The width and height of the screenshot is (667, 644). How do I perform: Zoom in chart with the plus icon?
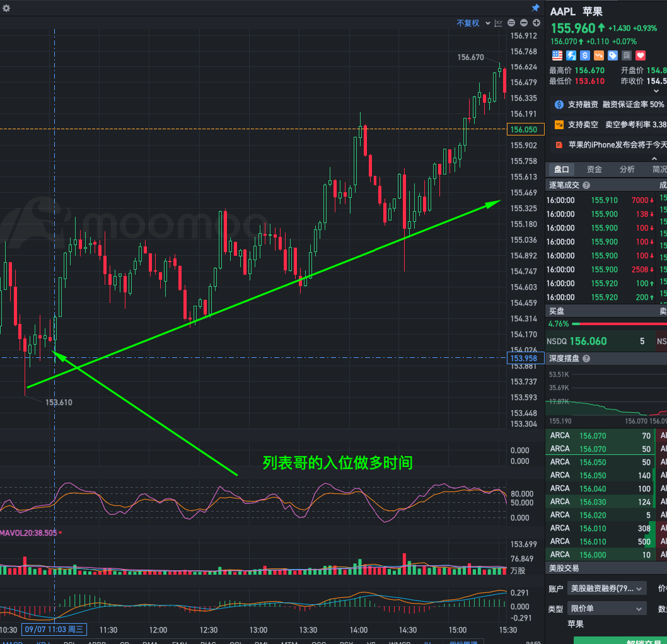(x=536, y=23)
